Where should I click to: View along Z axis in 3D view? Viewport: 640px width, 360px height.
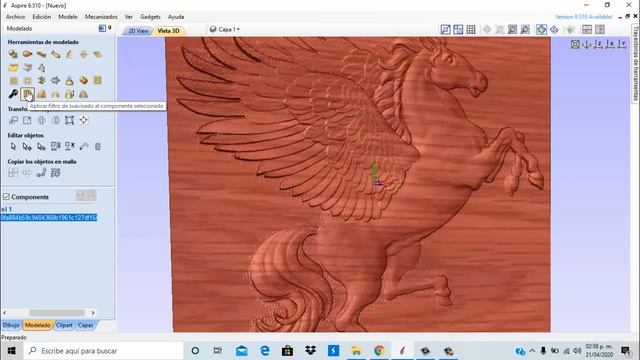pyautogui.click(x=598, y=44)
